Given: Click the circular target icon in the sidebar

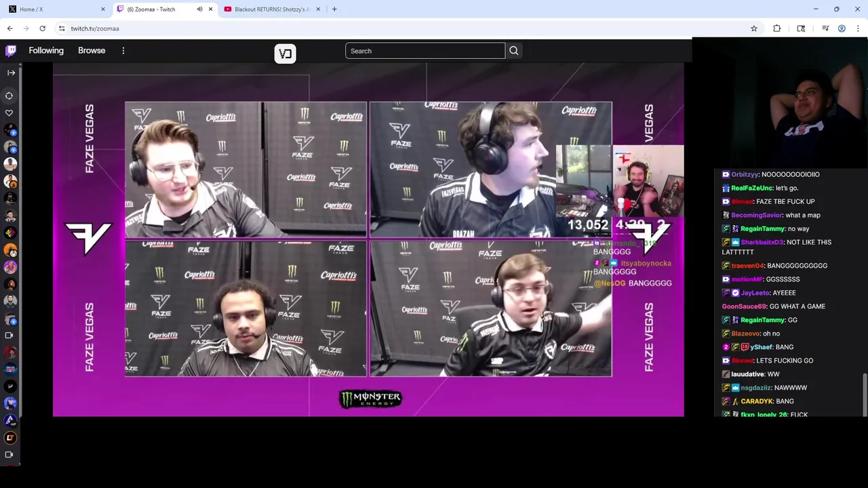Looking at the screenshot, I should point(9,96).
